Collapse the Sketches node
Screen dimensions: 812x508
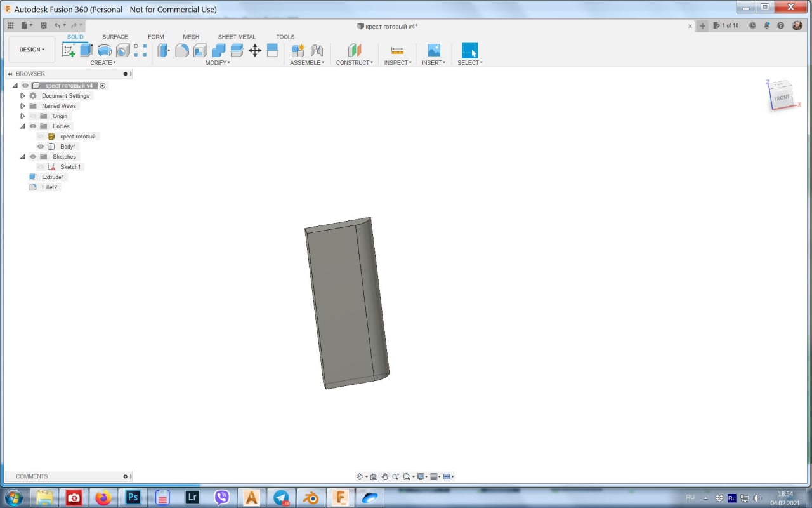[x=23, y=157]
